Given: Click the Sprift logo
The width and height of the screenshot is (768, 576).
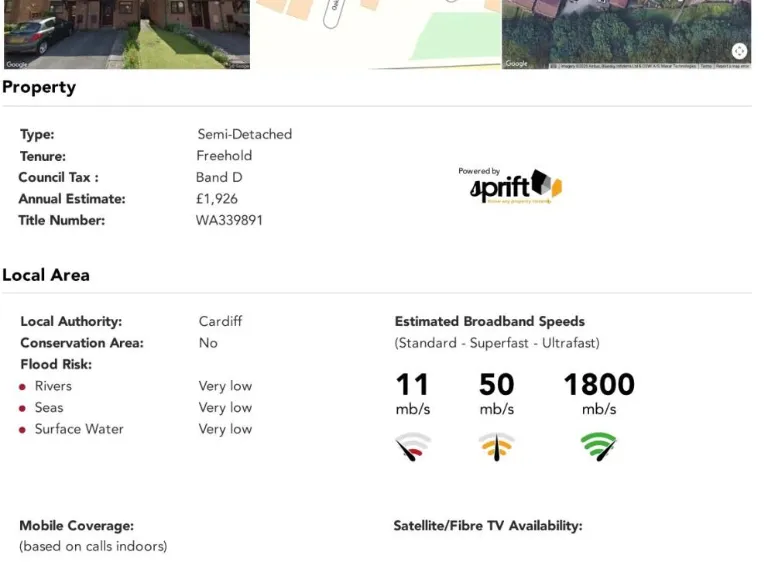Looking at the screenshot, I should (516, 186).
